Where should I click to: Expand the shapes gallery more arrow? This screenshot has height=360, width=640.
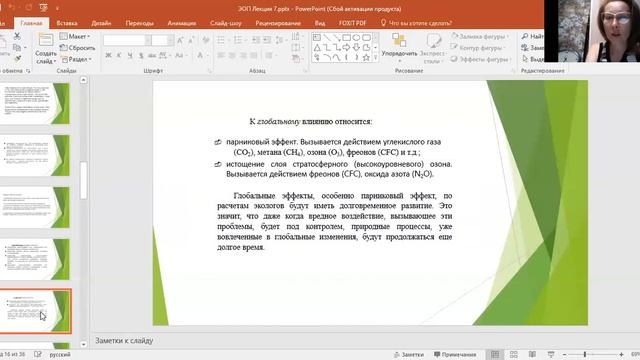[376, 58]
